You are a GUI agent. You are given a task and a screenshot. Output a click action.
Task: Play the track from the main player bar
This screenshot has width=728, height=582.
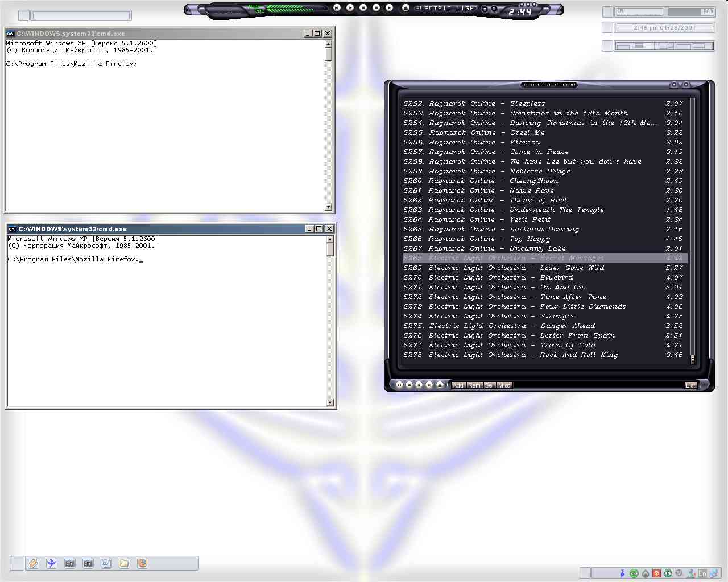click(x=350, y=8)
